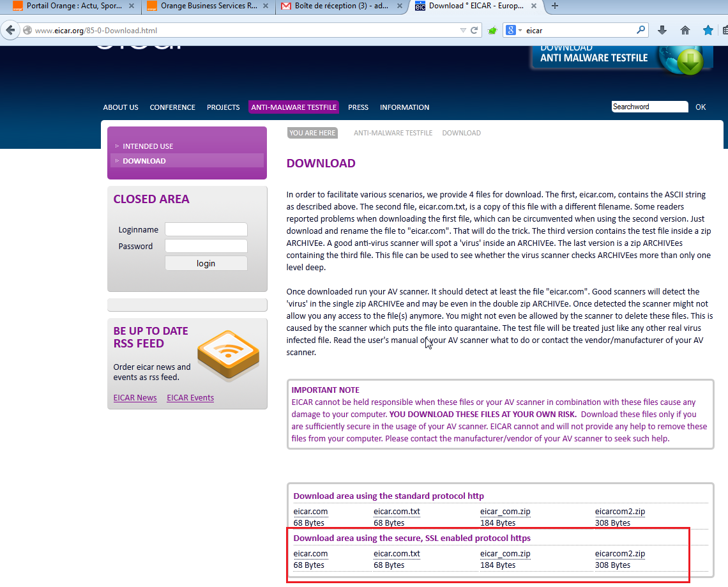Click the SSL enabled protocol https heading

(x=412, y=538)
